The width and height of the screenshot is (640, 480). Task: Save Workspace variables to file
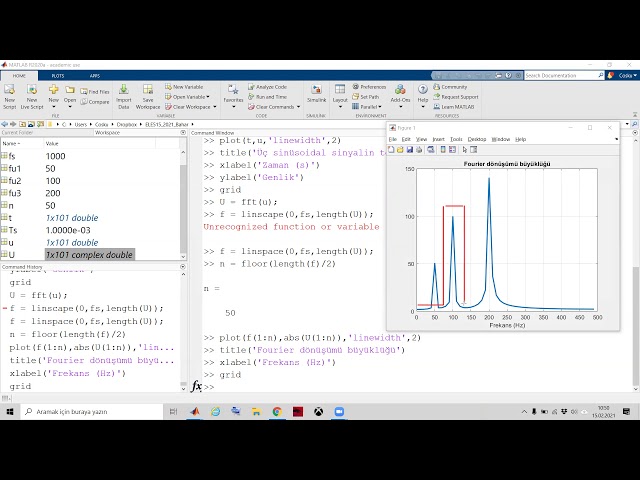point(148,96)
